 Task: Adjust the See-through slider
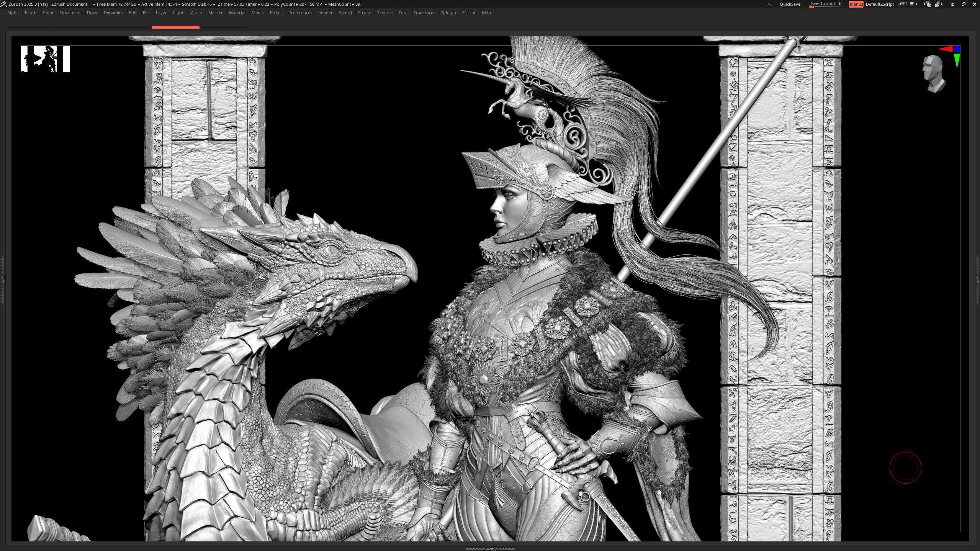826,4
